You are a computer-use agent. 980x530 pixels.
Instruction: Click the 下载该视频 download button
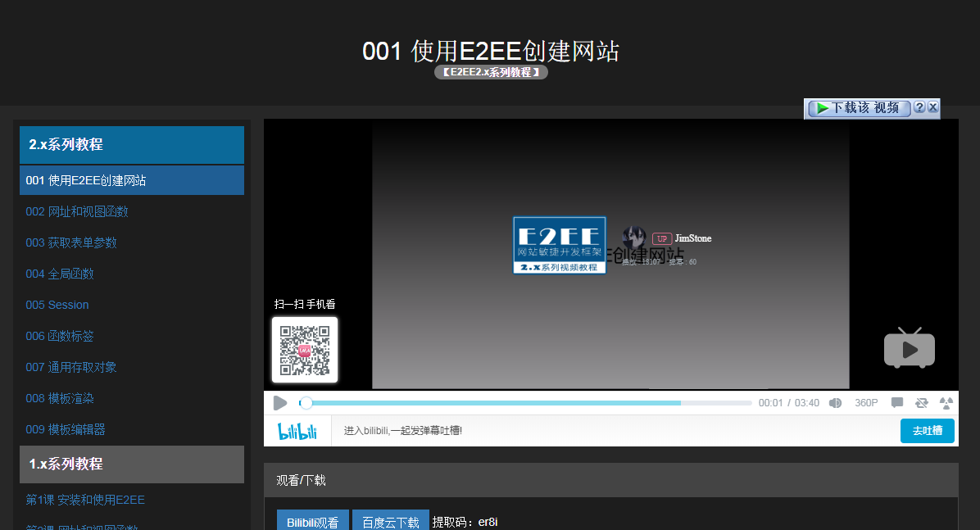(859, 108)
